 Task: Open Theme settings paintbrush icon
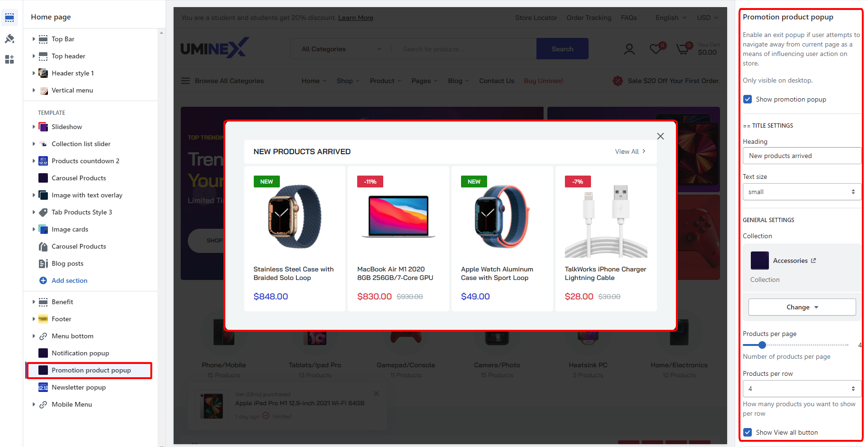9,38
